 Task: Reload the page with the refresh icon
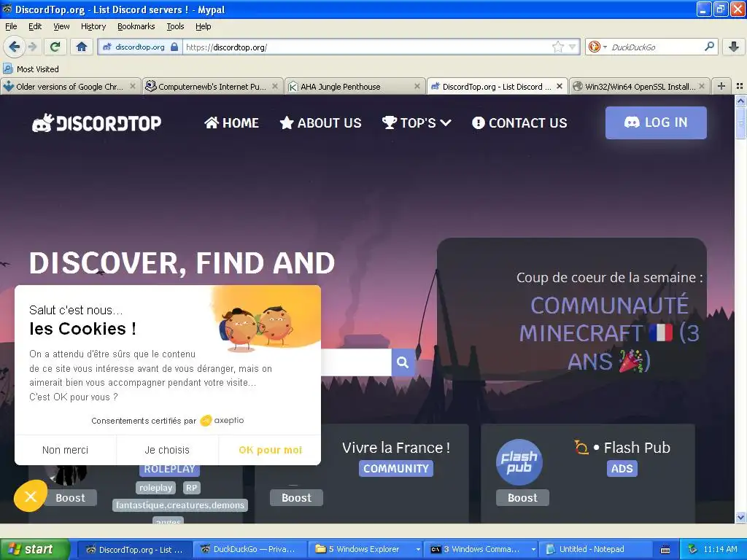click(55, 47)
